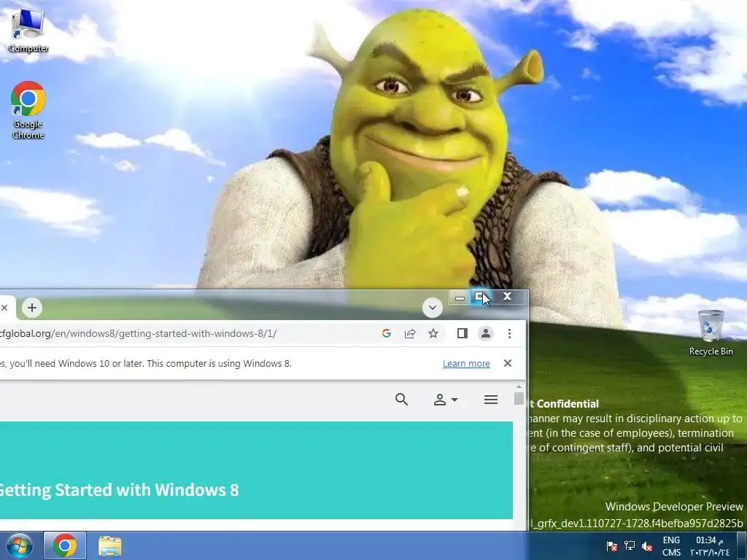Open network status tray icon
747x560 pixels.
[630, 545]
